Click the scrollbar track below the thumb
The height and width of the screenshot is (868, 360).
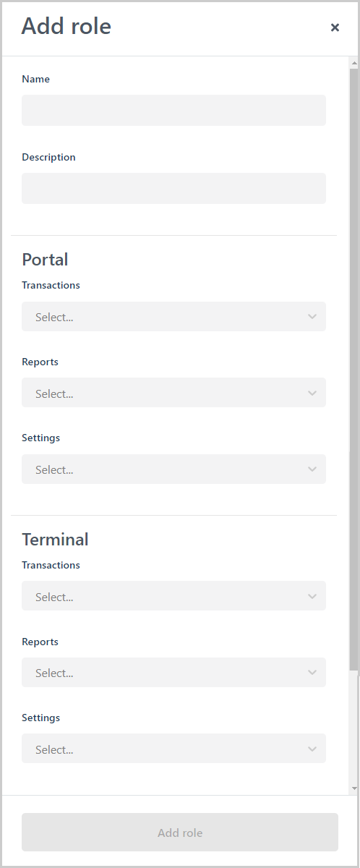[353, 726]
